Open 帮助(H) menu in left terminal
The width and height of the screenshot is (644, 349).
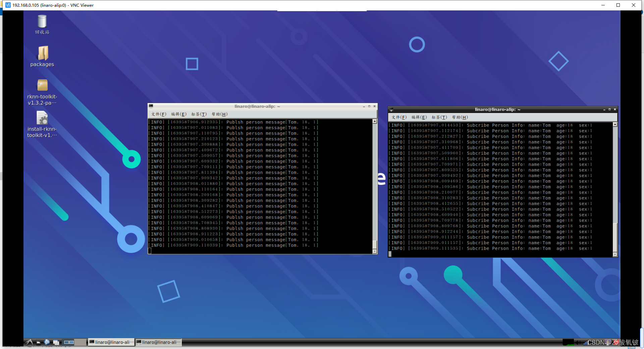219,114
